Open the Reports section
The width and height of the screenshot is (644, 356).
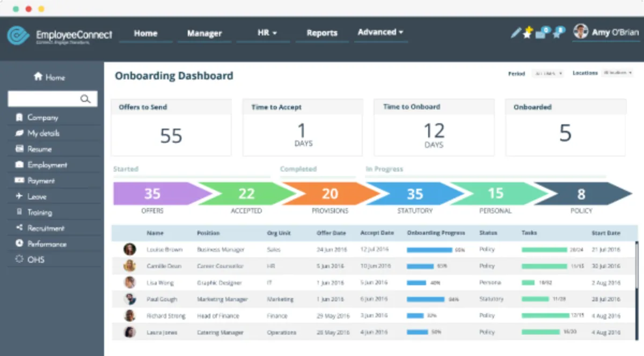click(x=322, y=33)
